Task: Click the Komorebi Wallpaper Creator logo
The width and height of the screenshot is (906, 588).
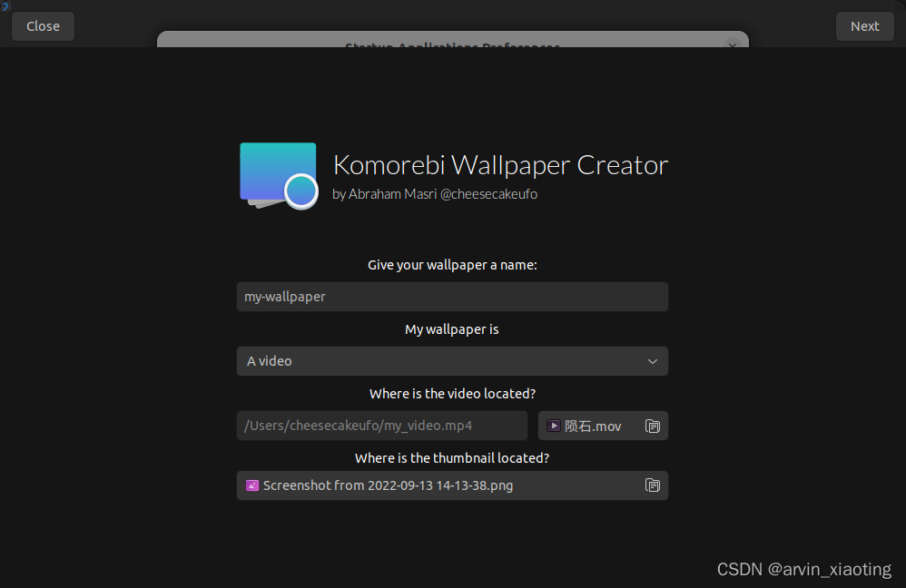Action: point(279,176)
